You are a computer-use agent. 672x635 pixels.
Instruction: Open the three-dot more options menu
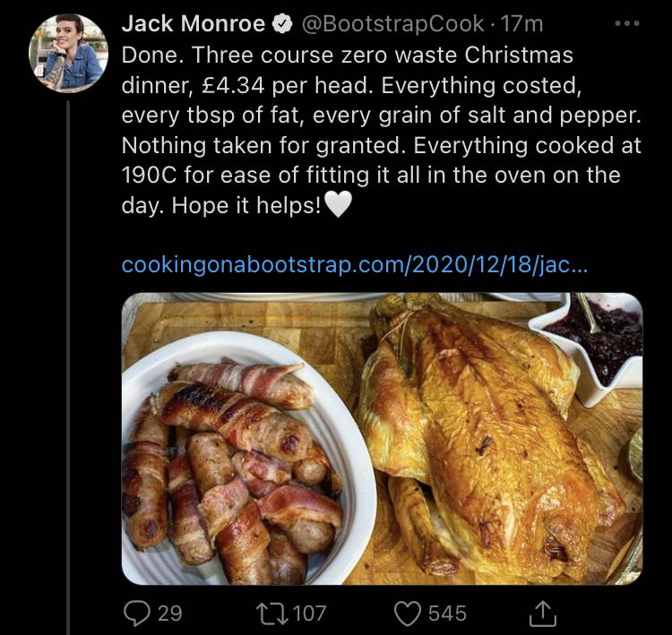(x=627, y=23)
